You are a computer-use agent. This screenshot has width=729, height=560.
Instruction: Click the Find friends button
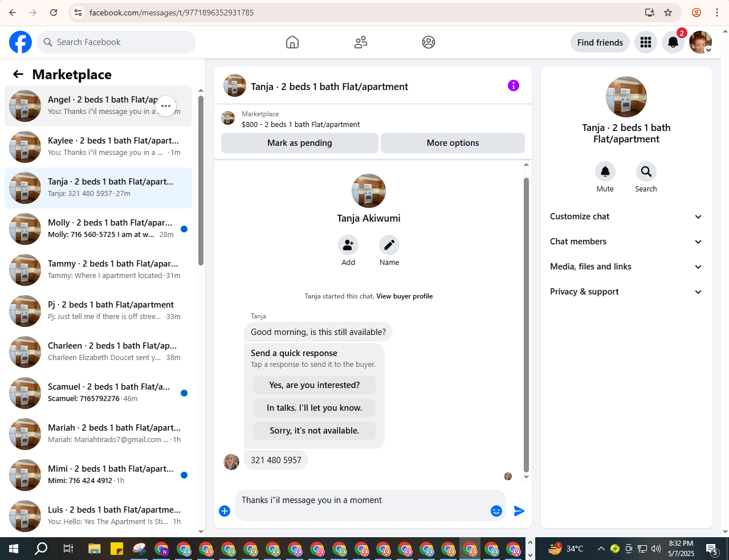(x=600, y=42)
